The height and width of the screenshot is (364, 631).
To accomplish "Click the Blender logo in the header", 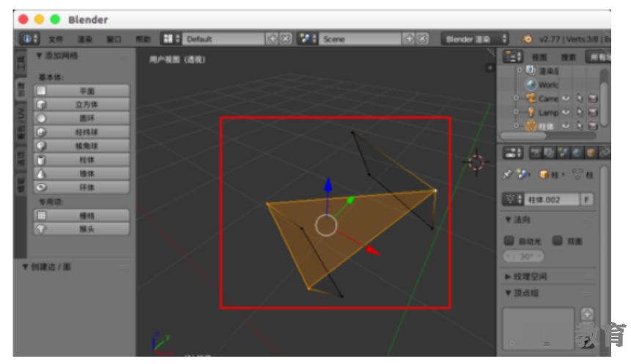I will point(527,39).
